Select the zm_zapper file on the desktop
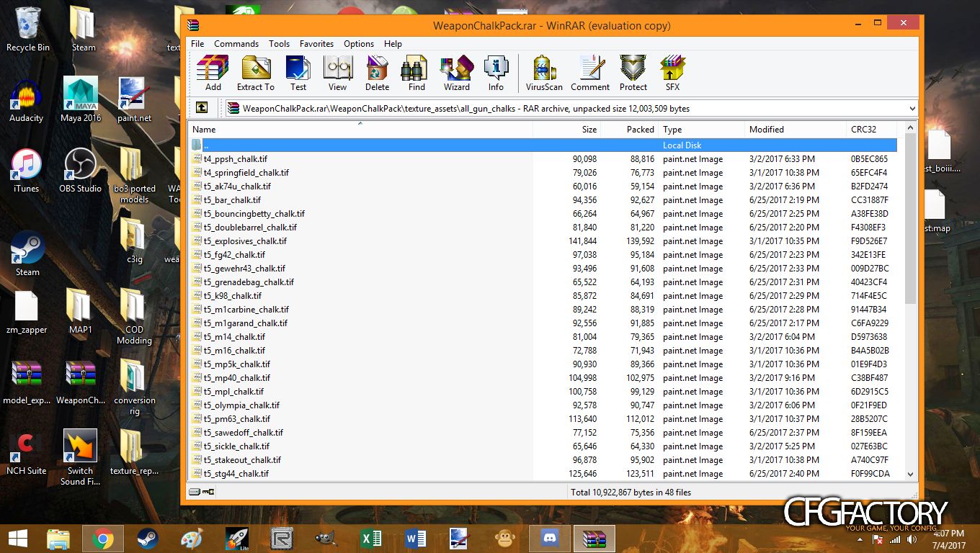The height and width of the screenshot is (553, 980). click(27, 312)
